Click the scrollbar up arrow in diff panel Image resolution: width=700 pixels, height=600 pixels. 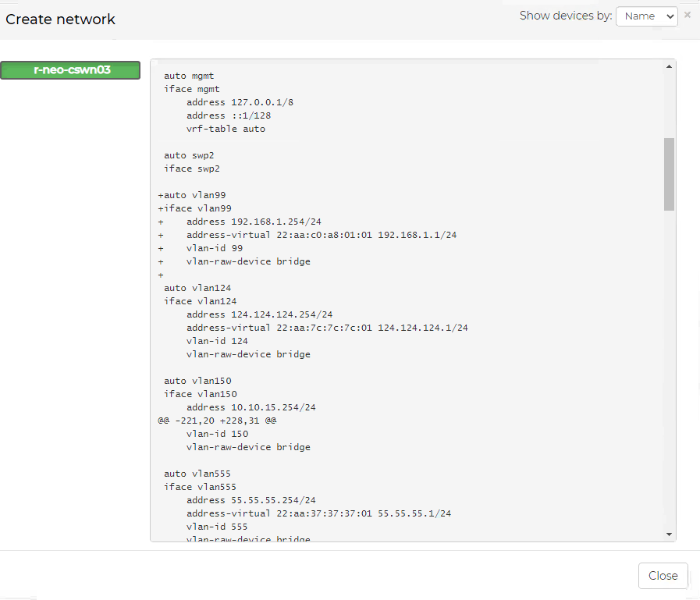point(669,67)
